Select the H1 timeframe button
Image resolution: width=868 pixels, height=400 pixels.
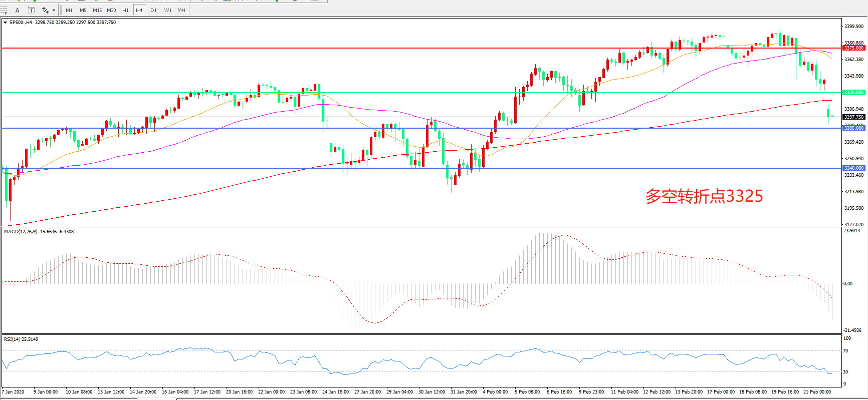[x=125, y=10]
